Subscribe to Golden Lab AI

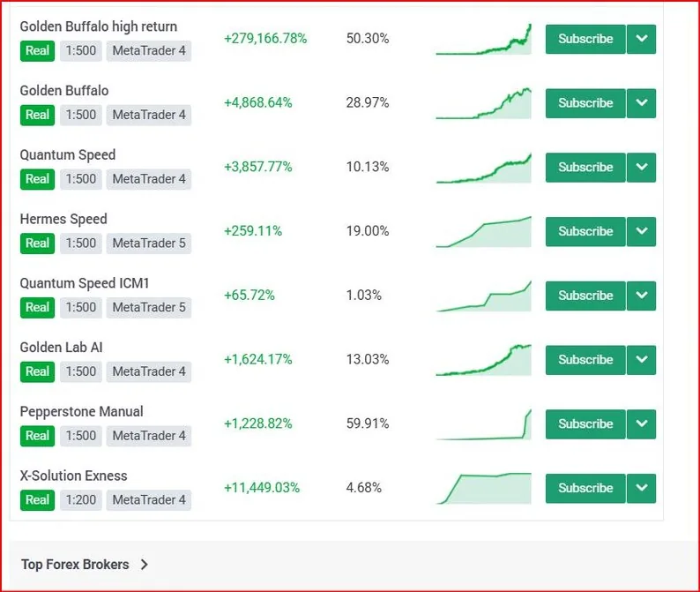pos(585,360)
